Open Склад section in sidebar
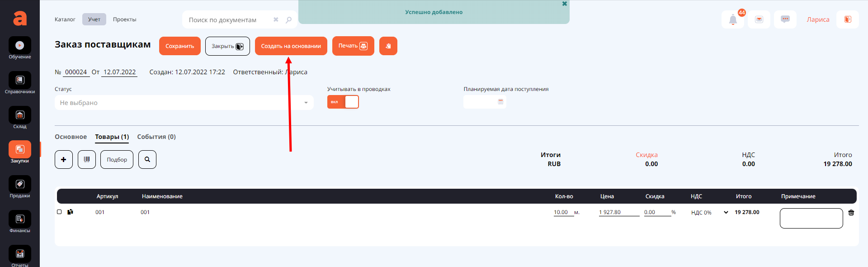This screenshot has width=868, height=267. click(20, 118)
